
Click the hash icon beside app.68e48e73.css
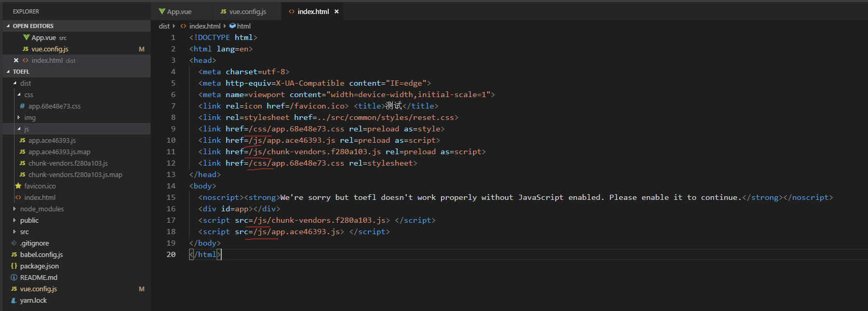point(22,106)
